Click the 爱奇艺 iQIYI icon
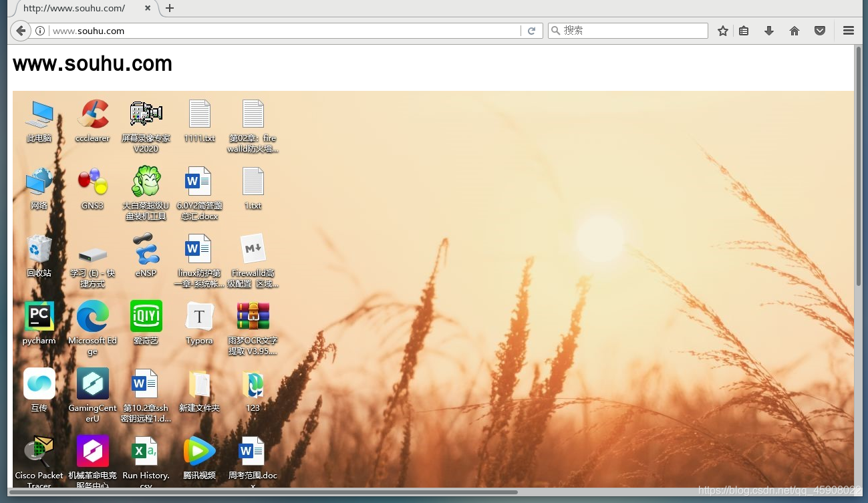The image size is (868, 503). click(x=146, y=324)
